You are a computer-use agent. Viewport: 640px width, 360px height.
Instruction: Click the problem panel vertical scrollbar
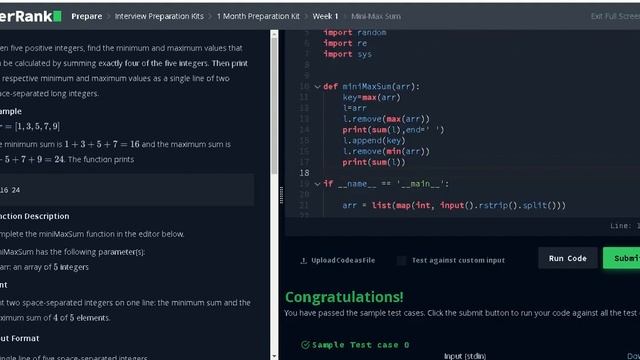click(274, 106)
